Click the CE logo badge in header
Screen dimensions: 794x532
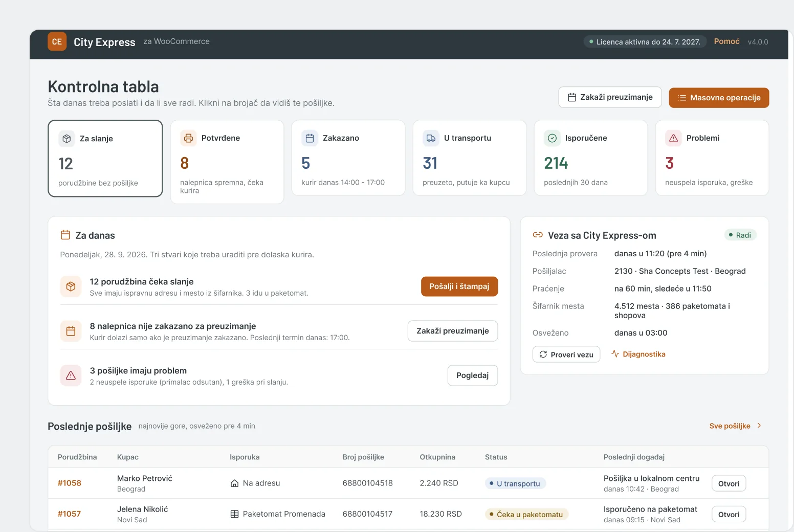click(x=57, y=42)
